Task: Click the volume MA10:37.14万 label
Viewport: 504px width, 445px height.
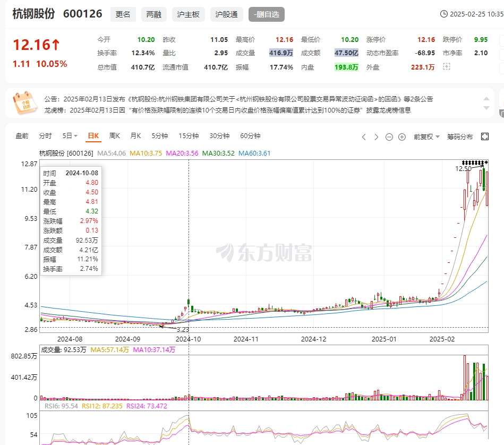Action: (154, 349)
